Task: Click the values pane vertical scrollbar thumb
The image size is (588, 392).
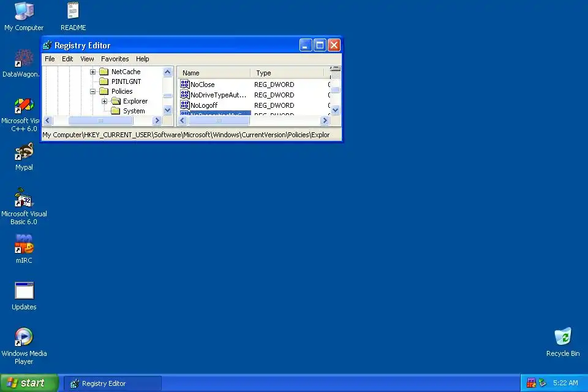Action: (336, 89)
